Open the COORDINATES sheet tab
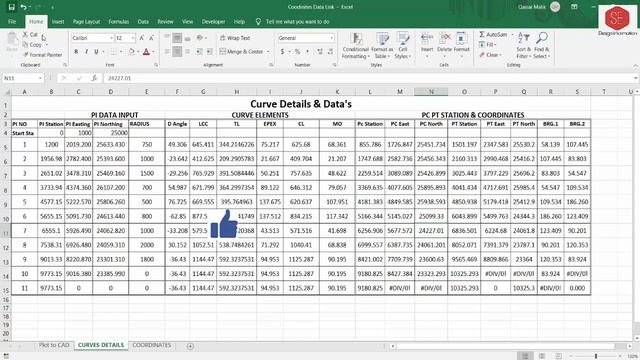This screenshot has height=360, width=640. pyautogui.click(x=151, y=345)
